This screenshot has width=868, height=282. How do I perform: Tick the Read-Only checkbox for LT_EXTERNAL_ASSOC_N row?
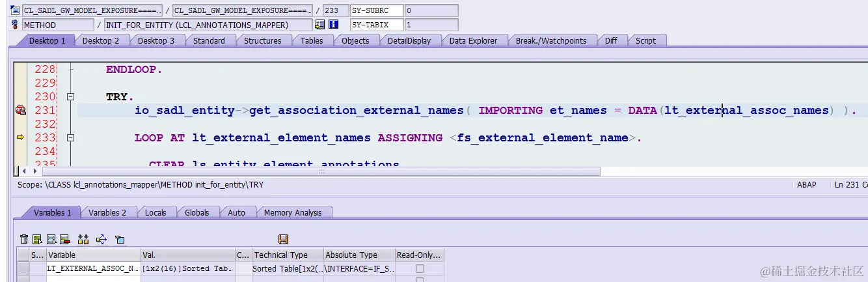coord(420,268)
